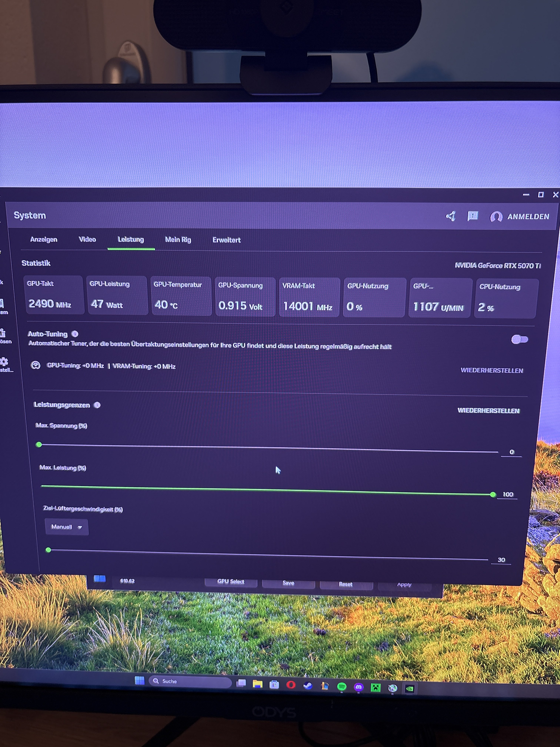Click Save in the background window
This screenshot has width=560, height=747.
(x=288, y=583)
